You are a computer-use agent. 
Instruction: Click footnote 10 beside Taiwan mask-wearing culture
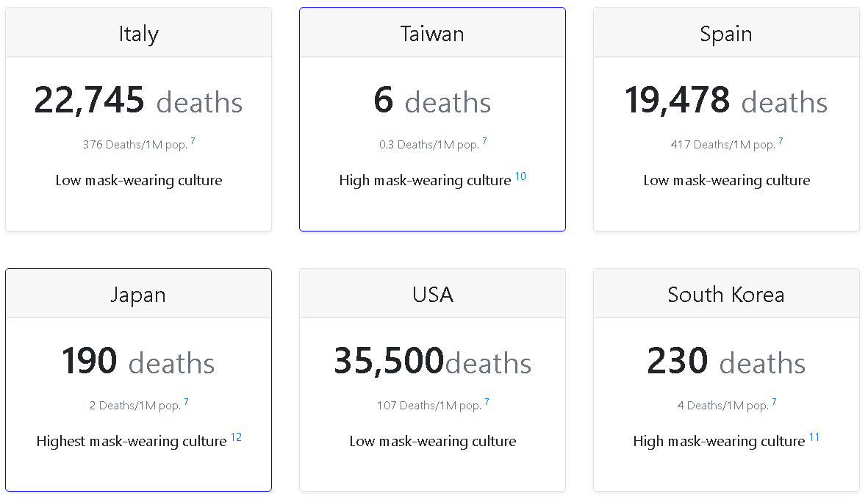click(x=520, y=177)
